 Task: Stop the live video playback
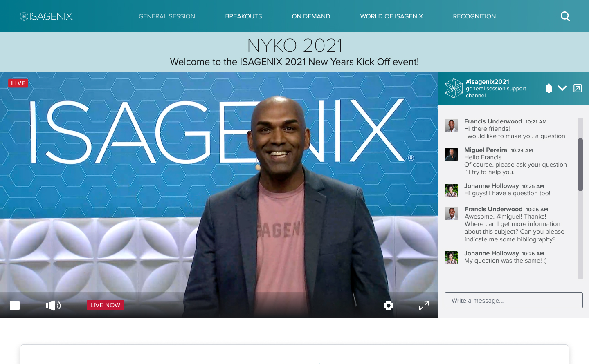coord(15,306)
